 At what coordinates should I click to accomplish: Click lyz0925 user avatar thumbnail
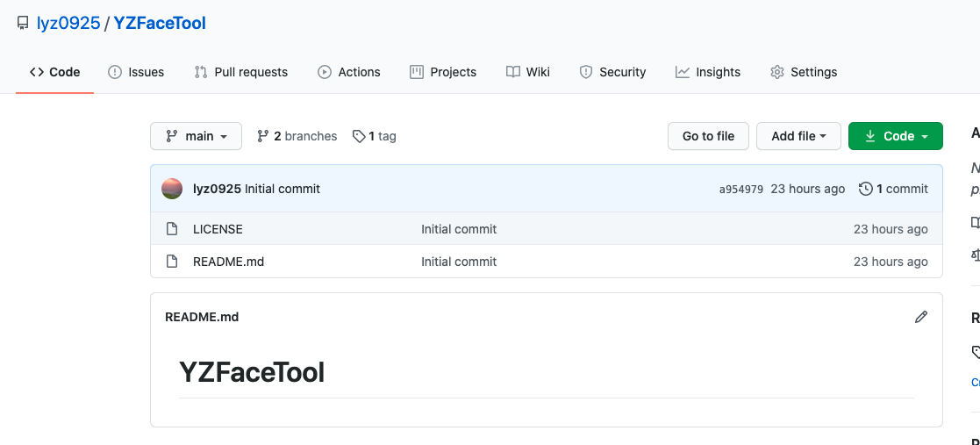click(x=172, y=189)
